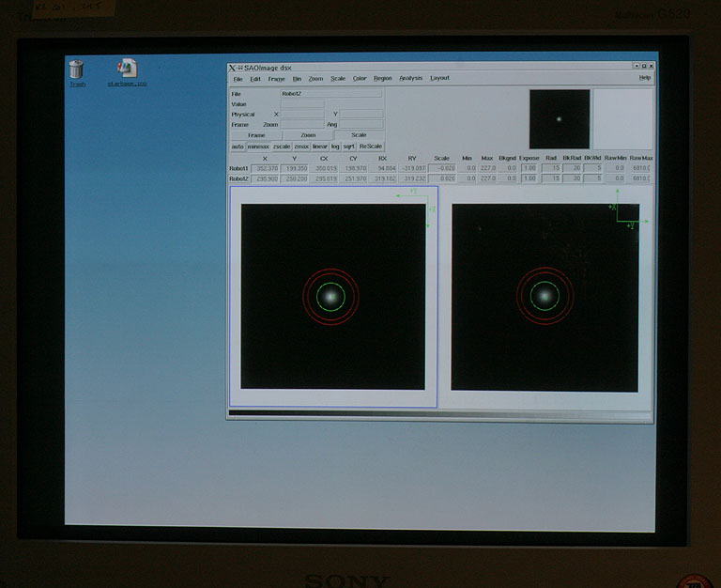Viewport: 721px width, 588px height.
Task: Open the Region menu
Action: [x=382, y=79]
